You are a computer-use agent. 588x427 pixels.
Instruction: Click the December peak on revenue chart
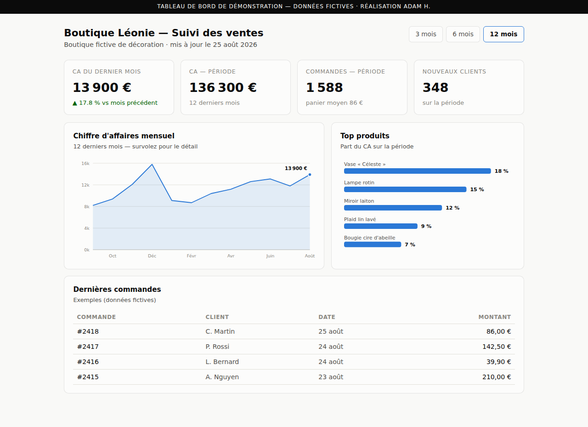click(152, 164)
